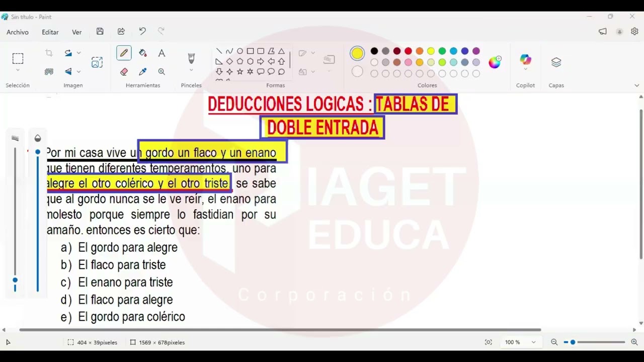644x362 pixels.
Task: Select the Color picker eyedropper tool
Action: click(x=142, y=71)
